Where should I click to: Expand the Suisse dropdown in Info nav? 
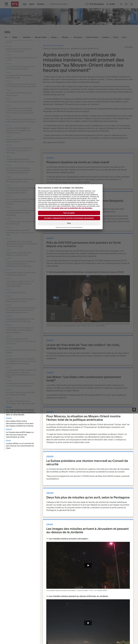coord(54,37)
